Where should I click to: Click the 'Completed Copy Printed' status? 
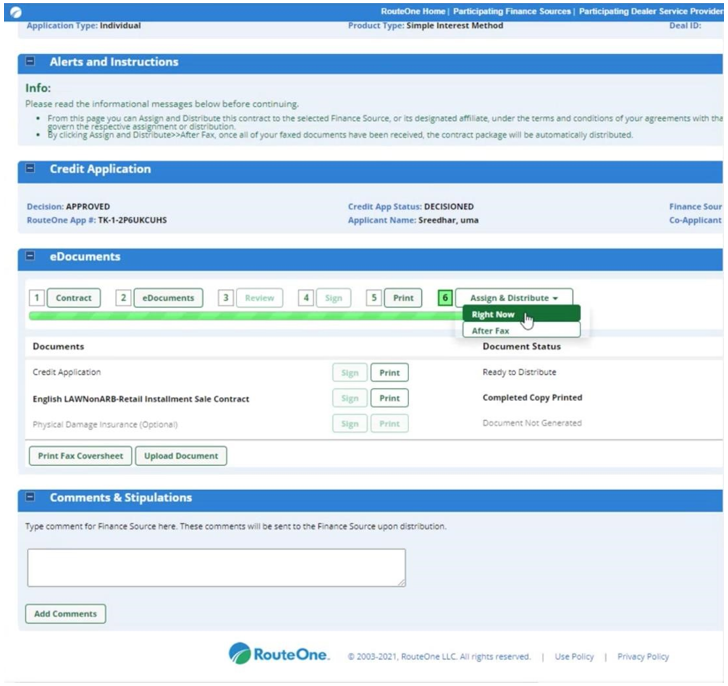(x=532, y=397)
